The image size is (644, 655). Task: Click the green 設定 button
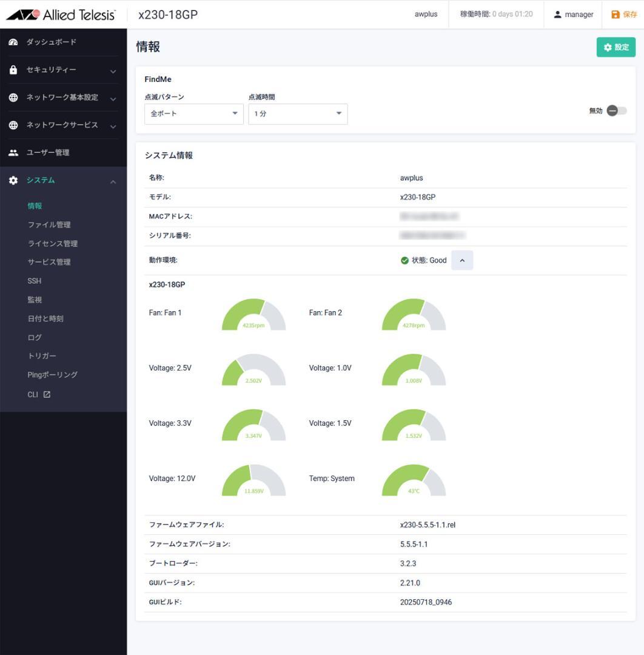pyautogui.click(x=615, y=47)
